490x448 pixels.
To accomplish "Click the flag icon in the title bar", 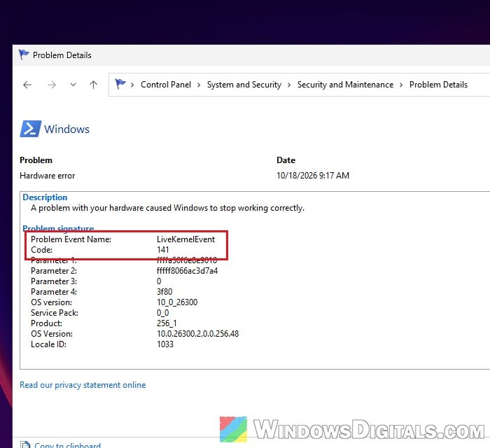I will click(24, 55).
